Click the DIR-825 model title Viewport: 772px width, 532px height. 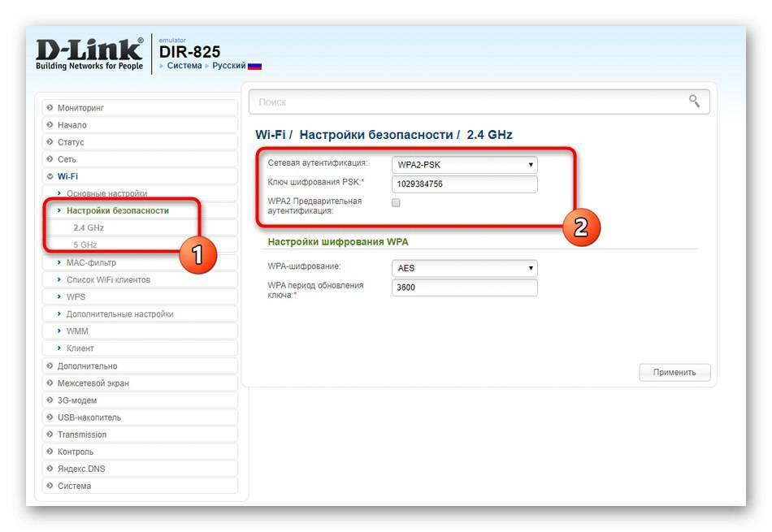(189, 52)
